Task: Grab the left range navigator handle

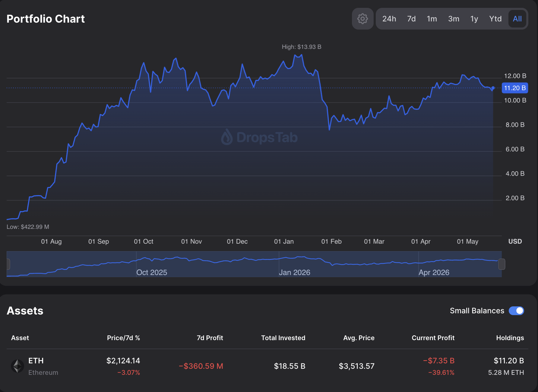Action: coord(8,264)
